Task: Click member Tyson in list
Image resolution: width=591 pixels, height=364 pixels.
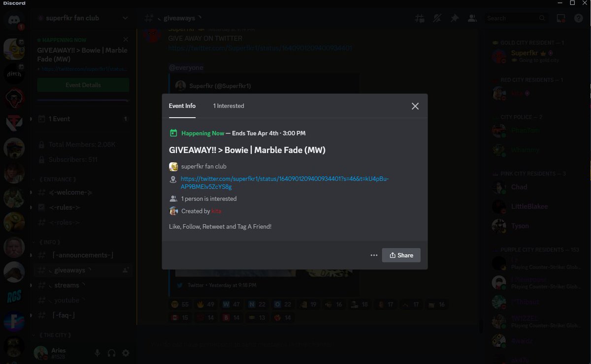Action: pos(537,226)
